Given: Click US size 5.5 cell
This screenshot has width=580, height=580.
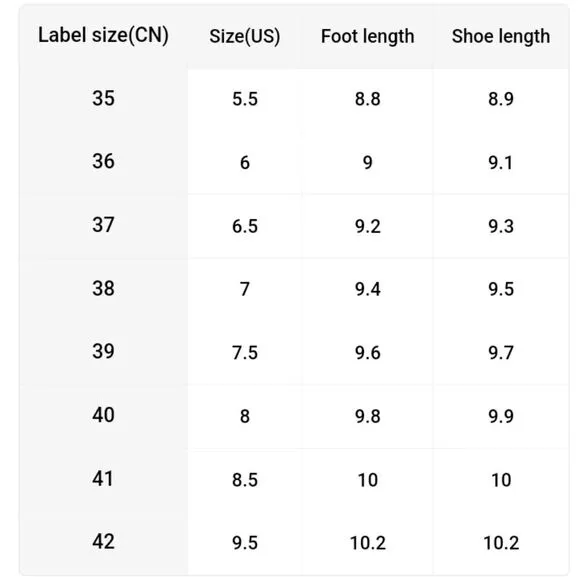Looking at the screenshot, I should click(245, 99).
